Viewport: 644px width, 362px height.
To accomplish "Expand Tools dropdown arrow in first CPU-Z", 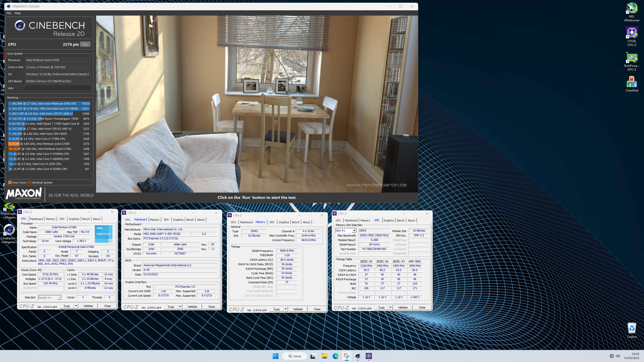I will pos(76,306).
